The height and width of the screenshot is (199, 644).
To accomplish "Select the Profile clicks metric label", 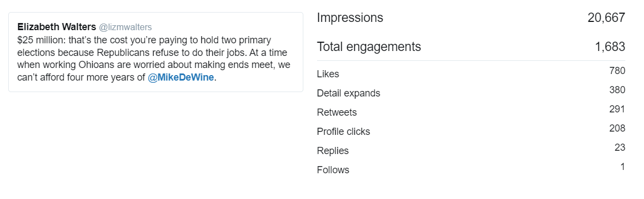I will point(343,132).
